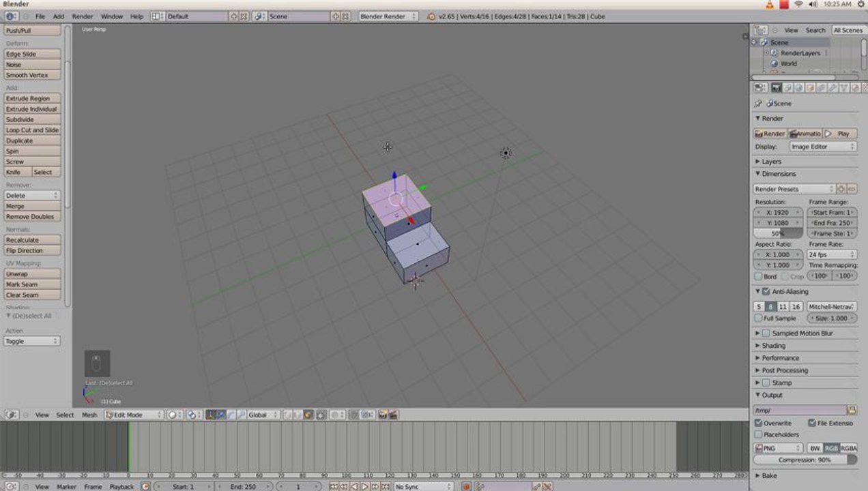Enable the Border render checkbox

point(759,276)
